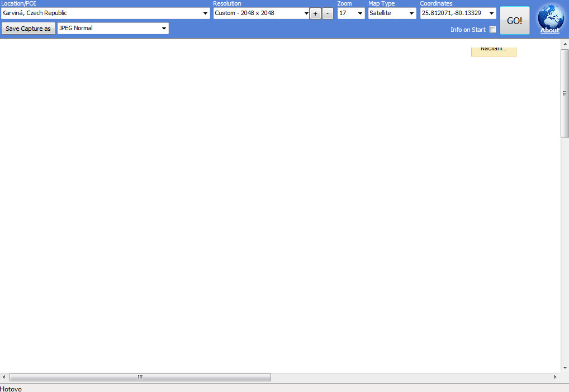Click the Save Capture as button

(x=28, y=29)
